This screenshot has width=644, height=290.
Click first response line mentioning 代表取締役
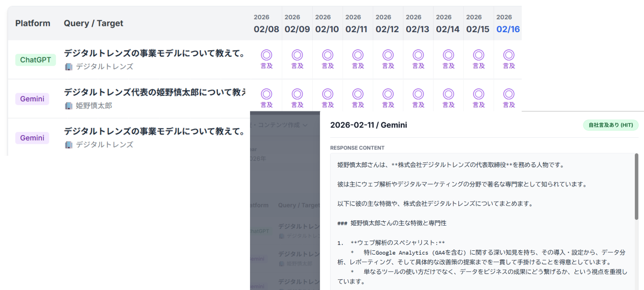click(450, 165)
